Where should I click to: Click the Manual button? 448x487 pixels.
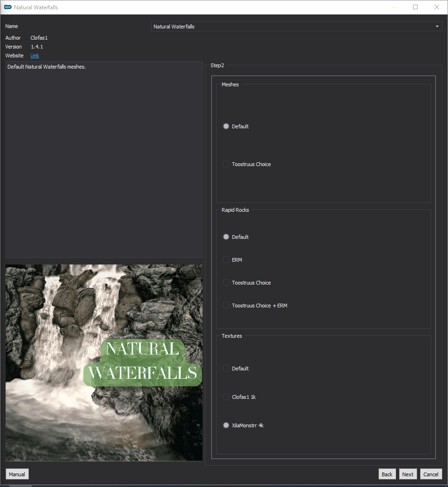[17, 474]
